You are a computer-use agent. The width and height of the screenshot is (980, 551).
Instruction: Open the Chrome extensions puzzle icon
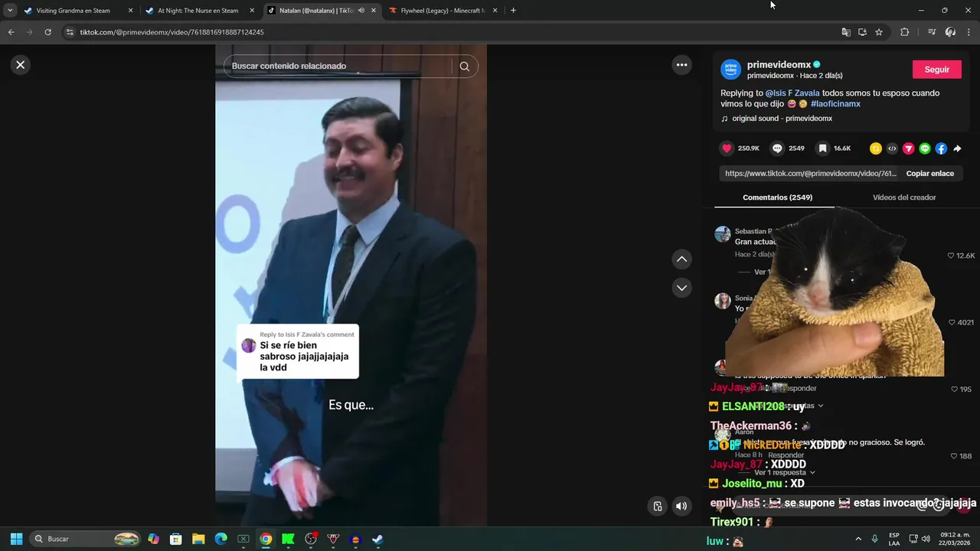[x=904, y=32]
